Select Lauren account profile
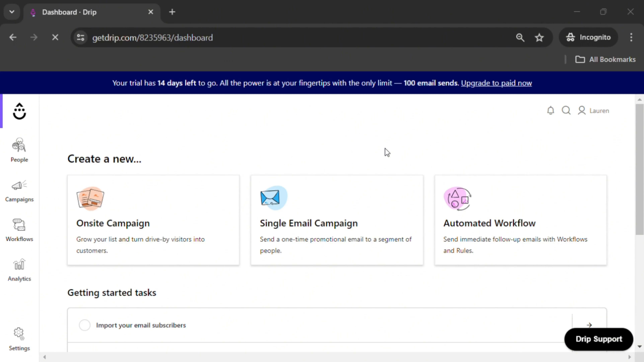 (x=593, y=110)
